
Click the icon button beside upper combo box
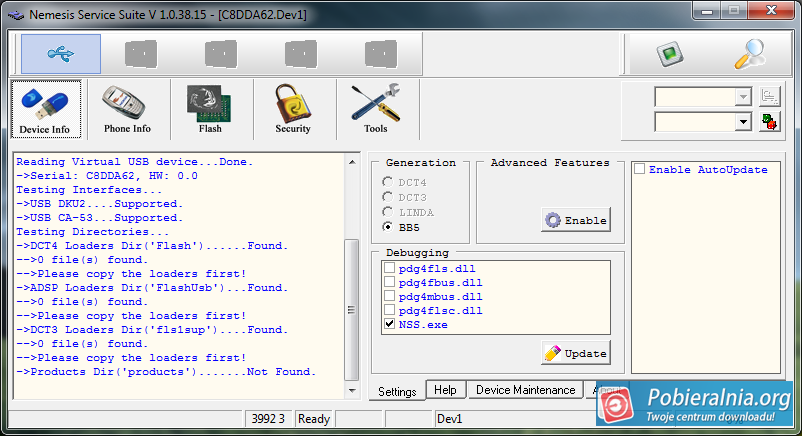click(769, 96)
